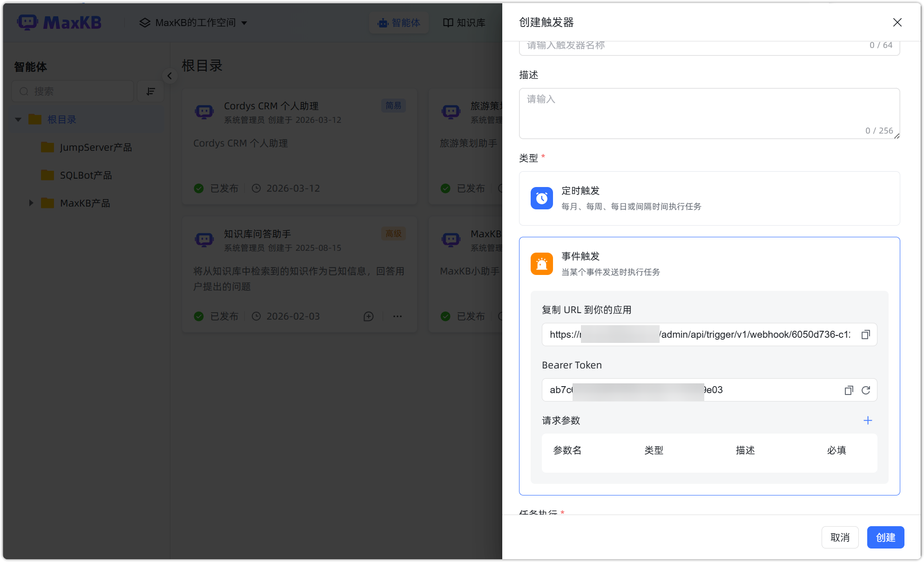Click the sort icon beside the agent search box

[x=150, y=91]
